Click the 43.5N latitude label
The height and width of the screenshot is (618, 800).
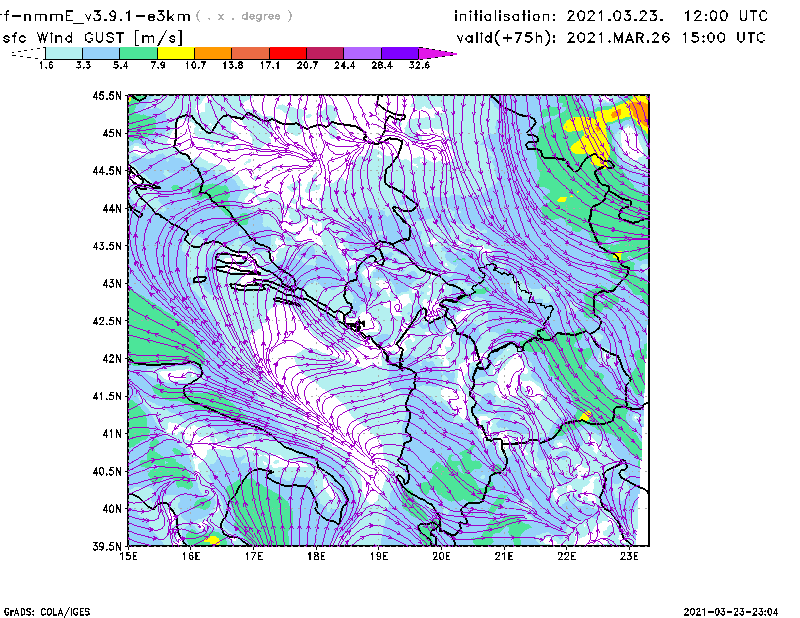click(x=108, y=246)
